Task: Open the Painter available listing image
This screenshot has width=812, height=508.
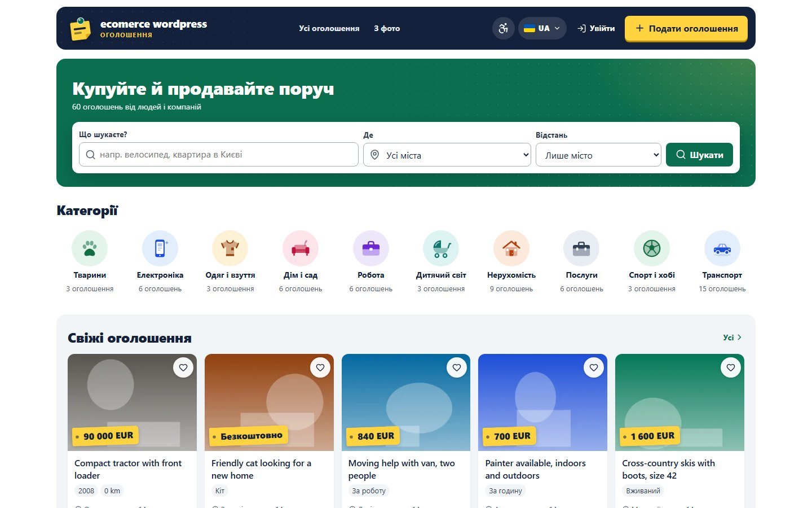Action: coord(542,402)
